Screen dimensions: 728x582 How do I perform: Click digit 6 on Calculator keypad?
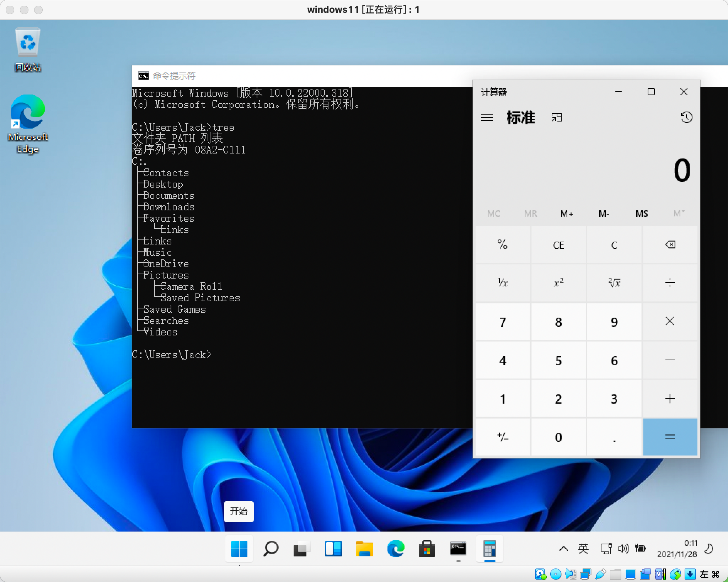[614, 360]
